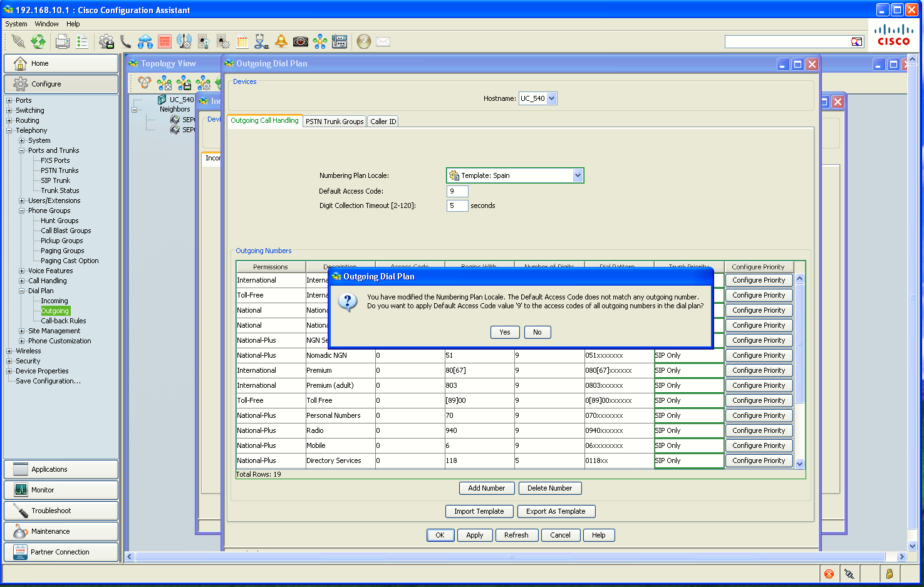Expand the Users/Extensions tree node
This screenshot has height=587, width=924.
[x=22, y=200]
